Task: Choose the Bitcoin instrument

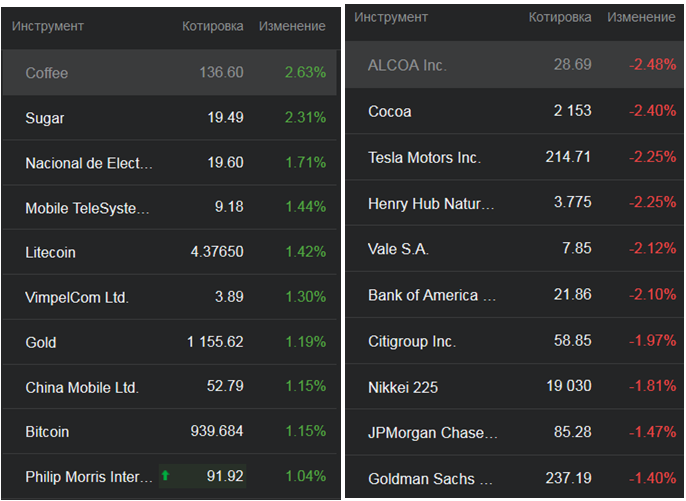Action: [47, 432]
